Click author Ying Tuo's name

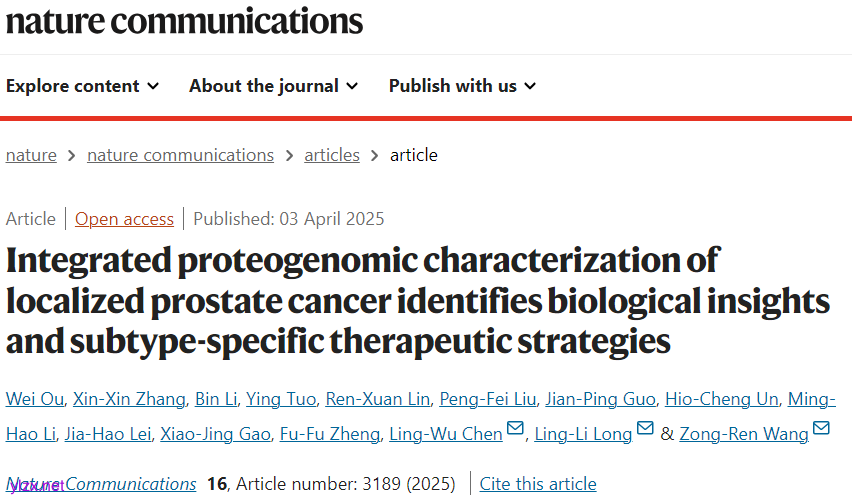[282, 399]
